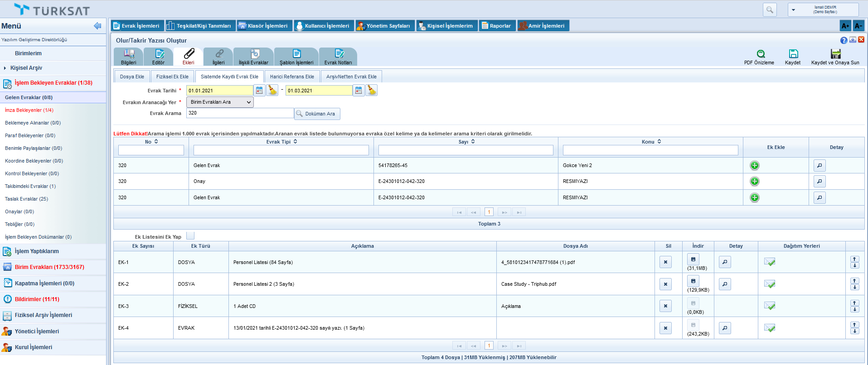Image resolution: width=868 pixels, height=365 pixels.
Task: Open user profile dropdown arrow
Action: [793, 10]
